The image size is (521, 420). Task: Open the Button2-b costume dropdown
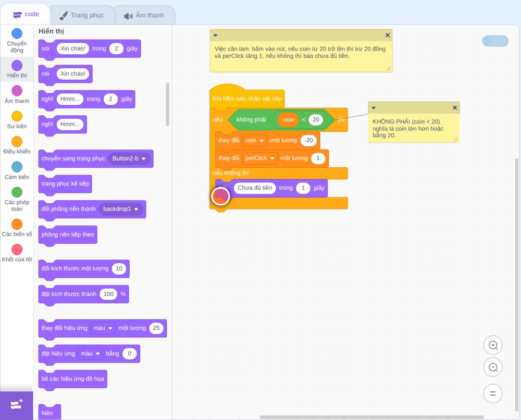coord(129,158)
